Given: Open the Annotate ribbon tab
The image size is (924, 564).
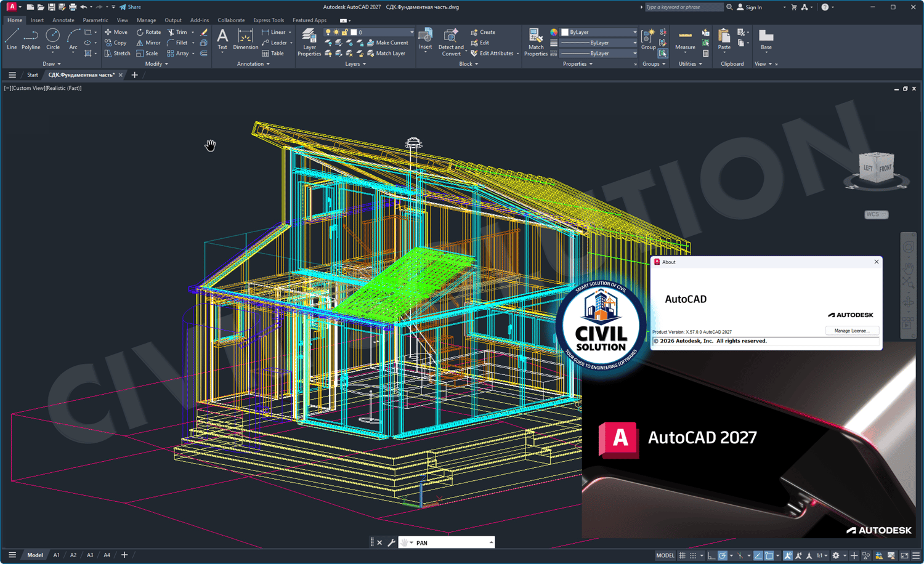Looking at the screenshot, I should click(x=63, y=20).
